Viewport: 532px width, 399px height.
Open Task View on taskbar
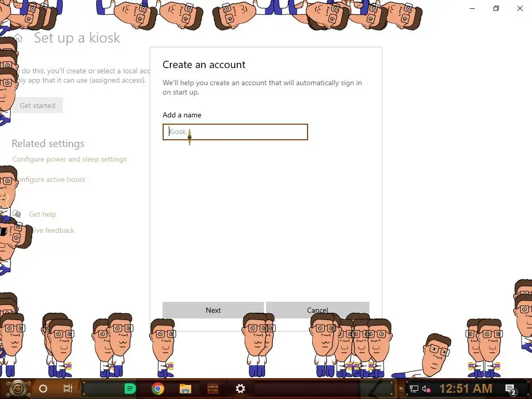pos(68,389)
